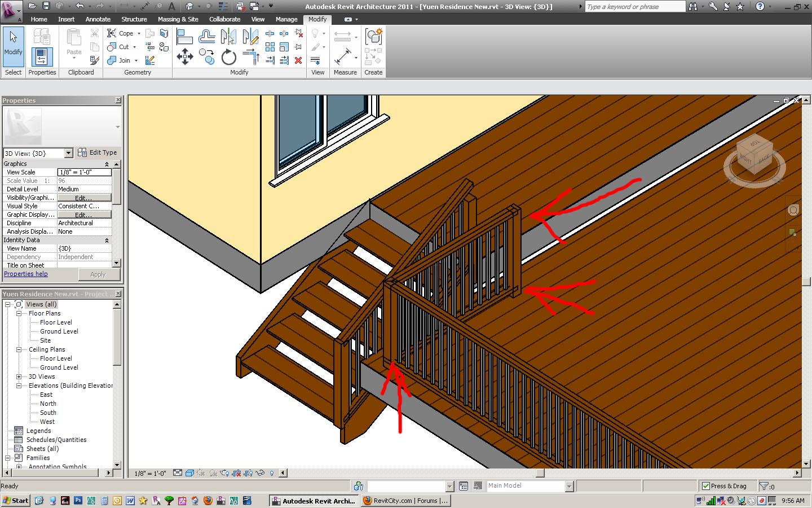Toggle the Crop View icon

(236, 473)
